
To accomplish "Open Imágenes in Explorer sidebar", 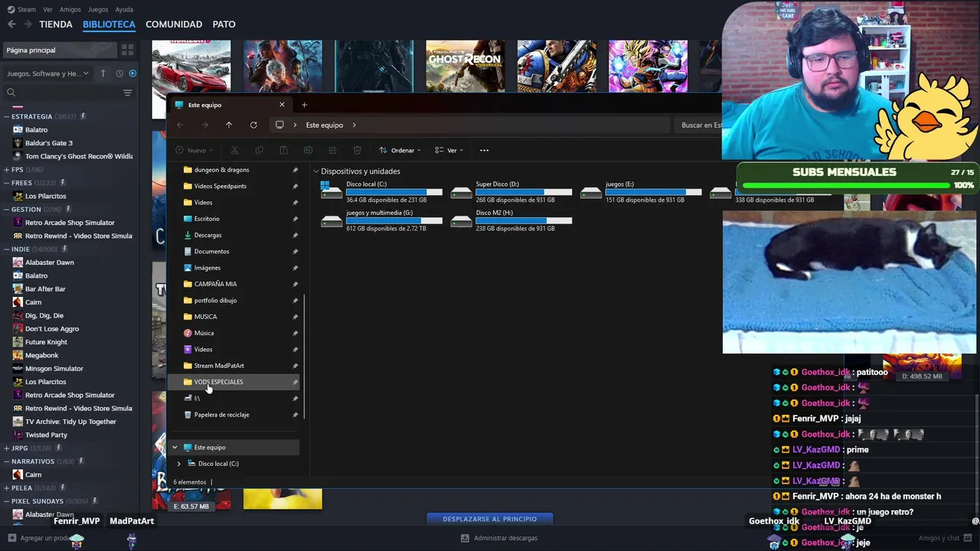I will coord(207,268).
